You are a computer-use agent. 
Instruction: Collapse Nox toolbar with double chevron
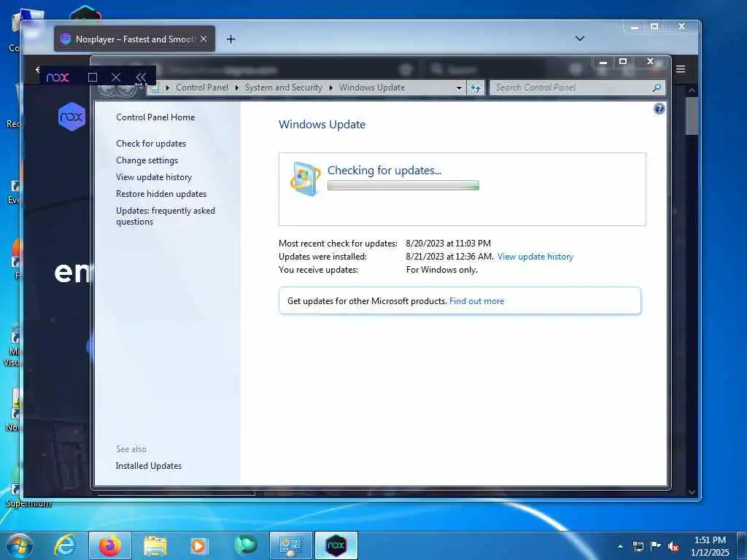(x=141, y=77)
